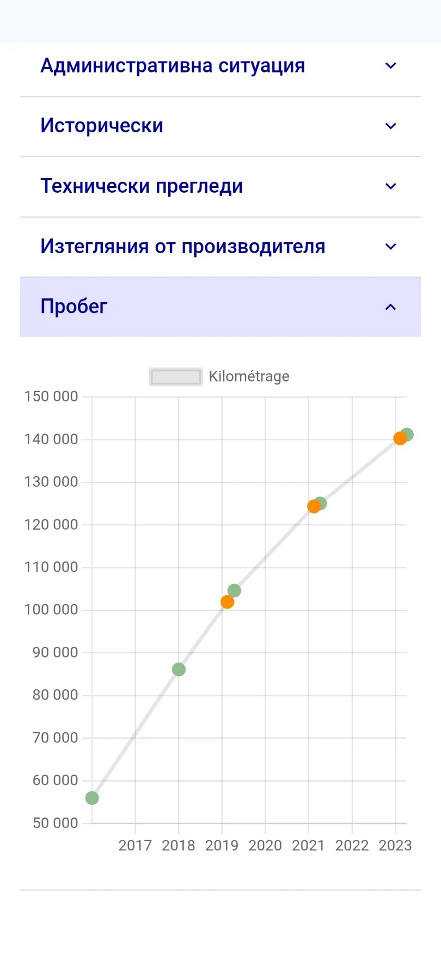Select Изтегляния от производителя heading
441x980 pixels.
pyautogui.click(x=183, y=247)
